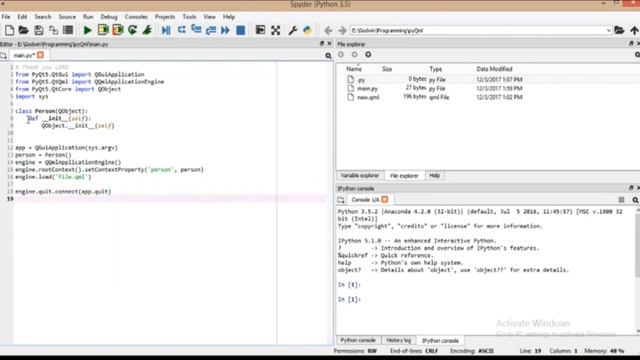Viewport: 640px width, 360px height.
Task: Switch to the Variable explorer tab
Action: 360,176
